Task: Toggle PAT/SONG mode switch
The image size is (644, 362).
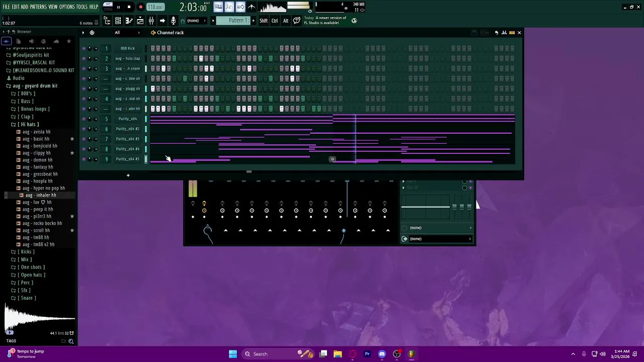Action: click(x=108, y=7)
